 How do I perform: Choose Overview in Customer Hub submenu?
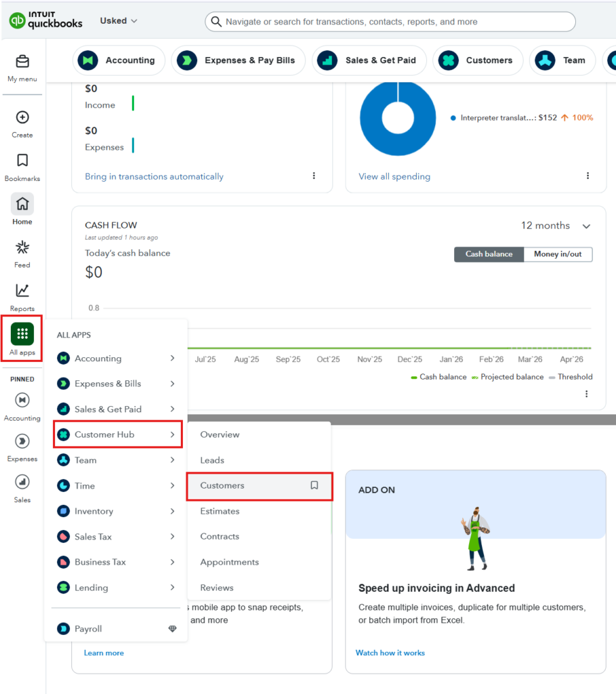260,434
